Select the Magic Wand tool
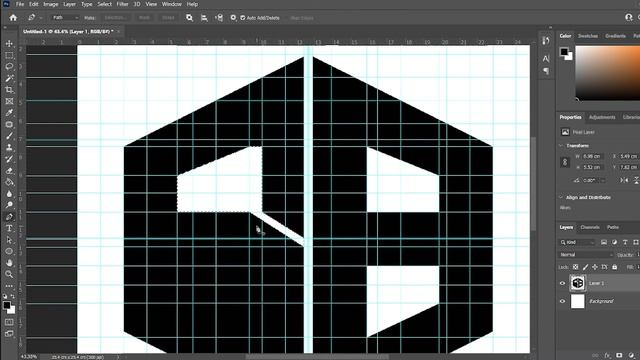The image size is (640, 360). (9, 78)
